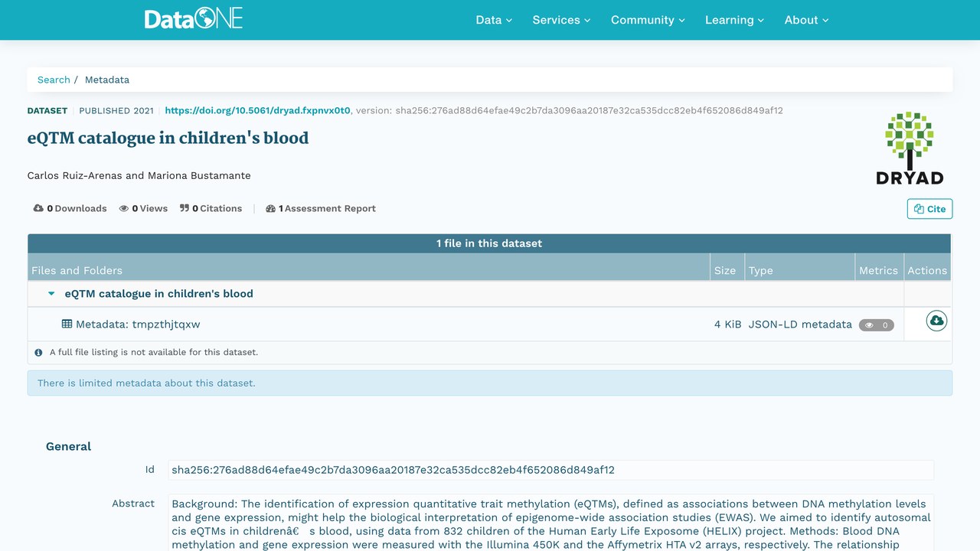Open the Services dropdown menu
980x551 pixels.
click(561, 20)
